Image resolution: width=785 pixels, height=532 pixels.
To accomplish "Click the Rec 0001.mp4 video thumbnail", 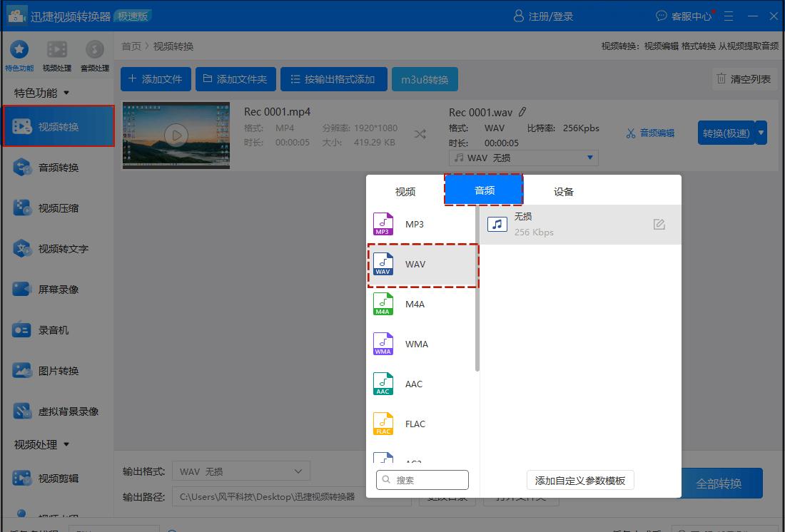I will coord(176,135).
